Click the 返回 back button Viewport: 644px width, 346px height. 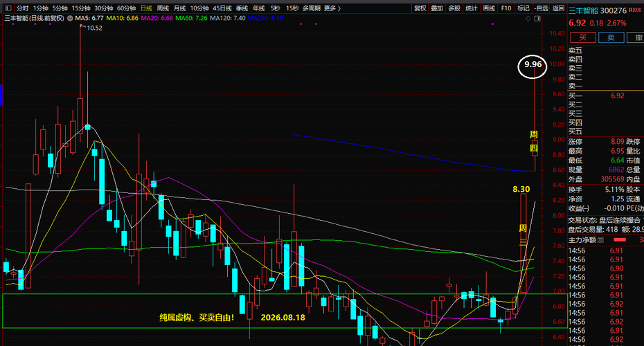tap(558, 8)
